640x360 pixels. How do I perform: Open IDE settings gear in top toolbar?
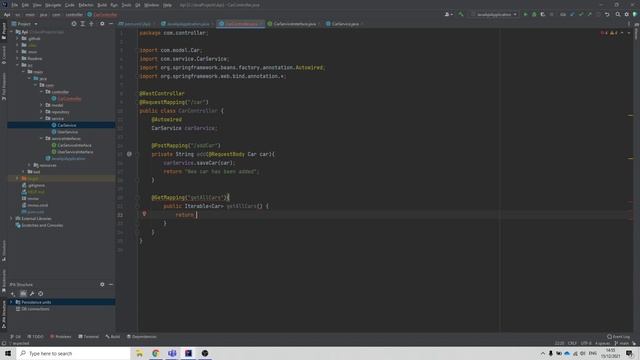point(627,14)
